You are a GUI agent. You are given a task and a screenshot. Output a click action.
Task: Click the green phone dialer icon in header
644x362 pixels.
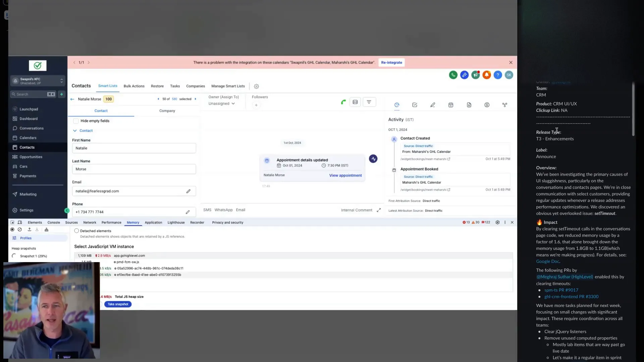pyautogui.click(x=453, y=75)
